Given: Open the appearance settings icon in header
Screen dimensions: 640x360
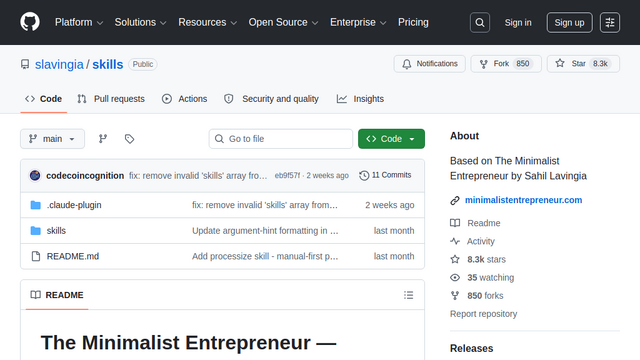Looking at the screenshot, I should pos(610,22).
